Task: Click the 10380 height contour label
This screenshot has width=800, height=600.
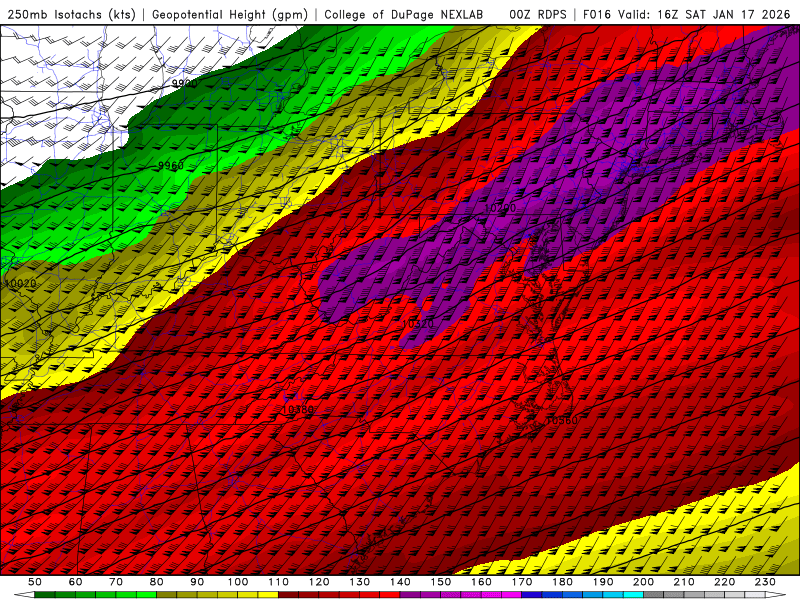Action: [297, 409]
